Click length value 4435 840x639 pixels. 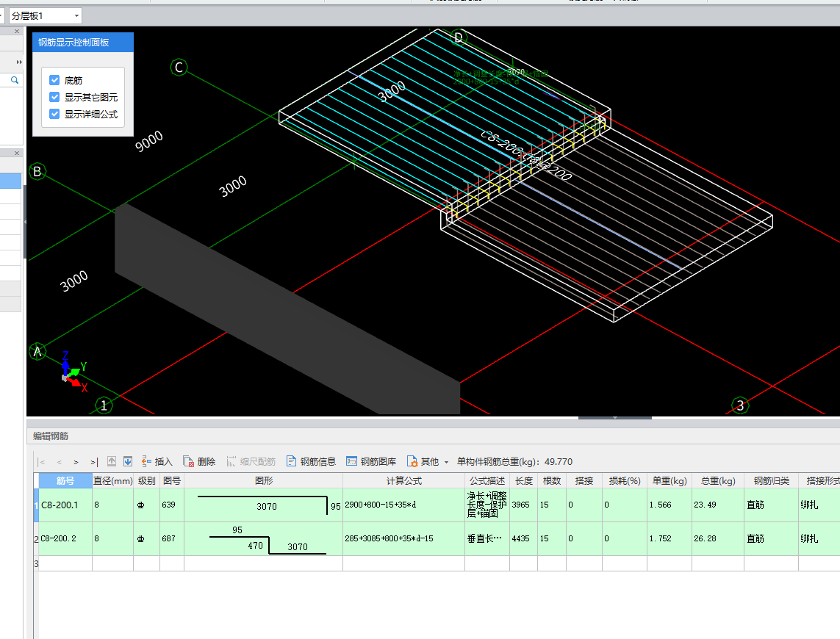[524, 539]
